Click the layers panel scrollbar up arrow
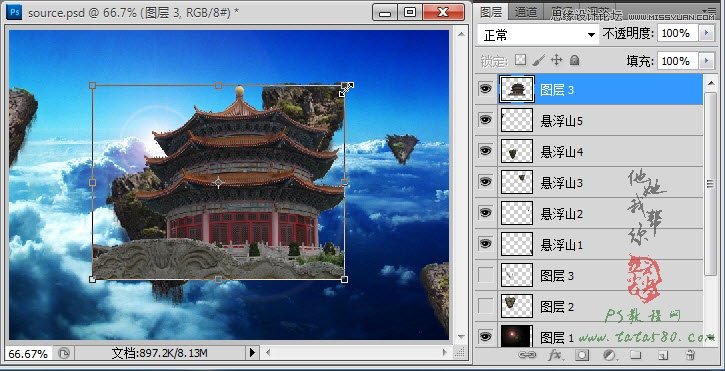Viewport: 725px width, 371px height. (x=710, y=83)
